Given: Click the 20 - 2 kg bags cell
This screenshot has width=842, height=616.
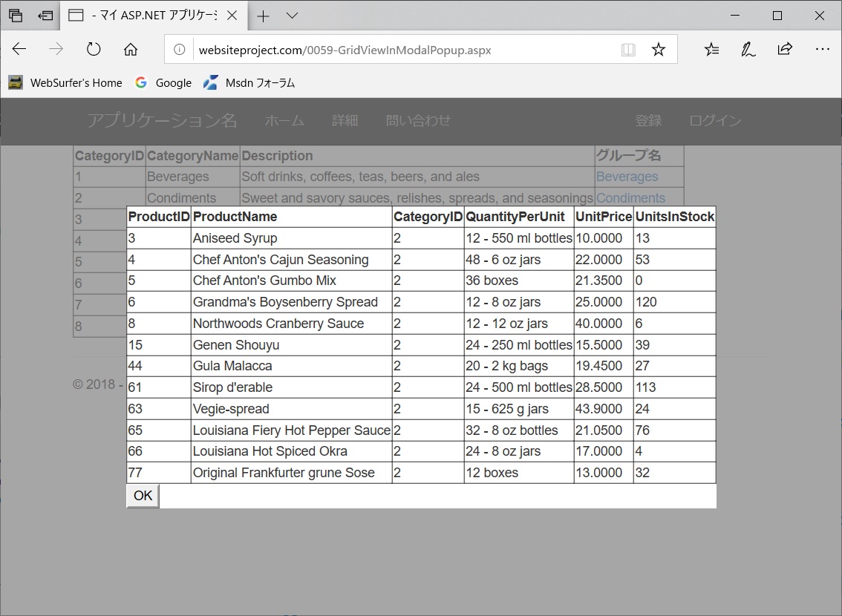Looking at the screenshot, I should point(519,366).
